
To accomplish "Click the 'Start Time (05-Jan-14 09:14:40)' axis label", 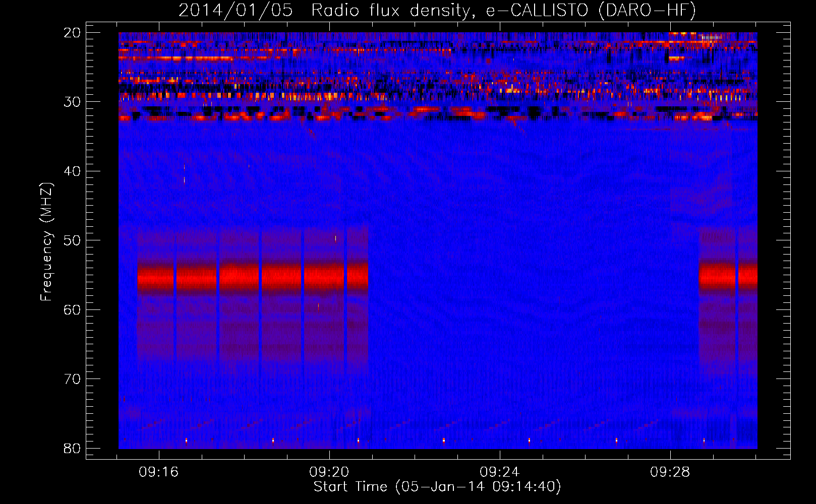I will (x=437, y=487).
